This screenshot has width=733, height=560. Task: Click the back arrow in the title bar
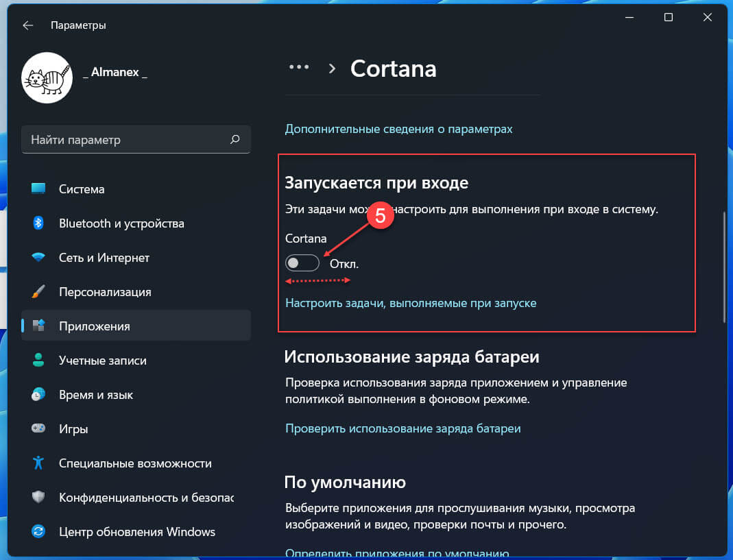pyautogui.click(x=28, y=25)
